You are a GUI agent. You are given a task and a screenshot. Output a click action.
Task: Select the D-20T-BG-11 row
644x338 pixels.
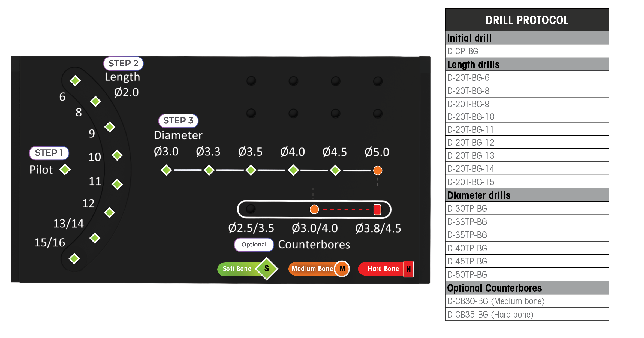(527, 129)
